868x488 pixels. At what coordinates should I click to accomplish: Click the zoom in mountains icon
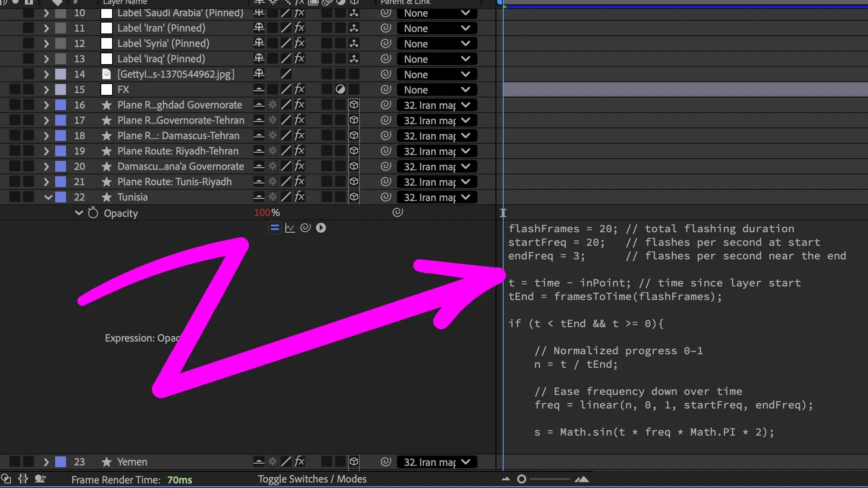[582, 479]
